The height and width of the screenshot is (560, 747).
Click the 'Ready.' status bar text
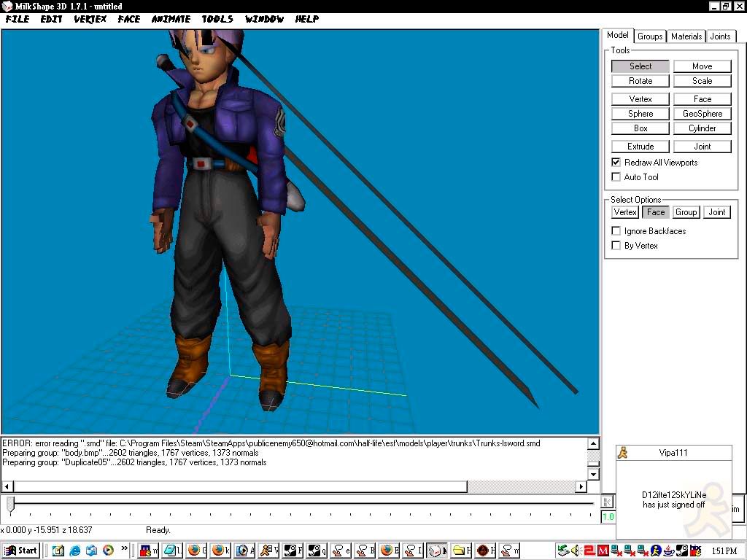tap(158, 530)
